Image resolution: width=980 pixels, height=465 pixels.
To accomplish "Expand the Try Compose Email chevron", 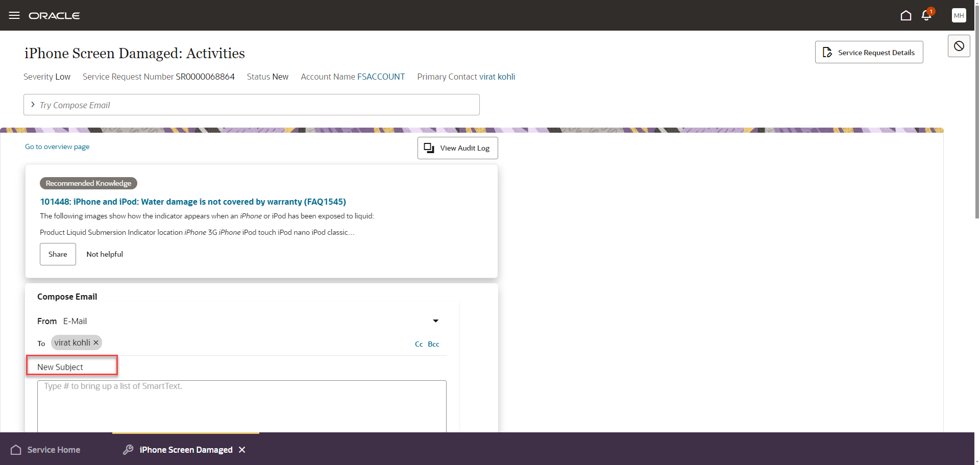I will 33,105.
